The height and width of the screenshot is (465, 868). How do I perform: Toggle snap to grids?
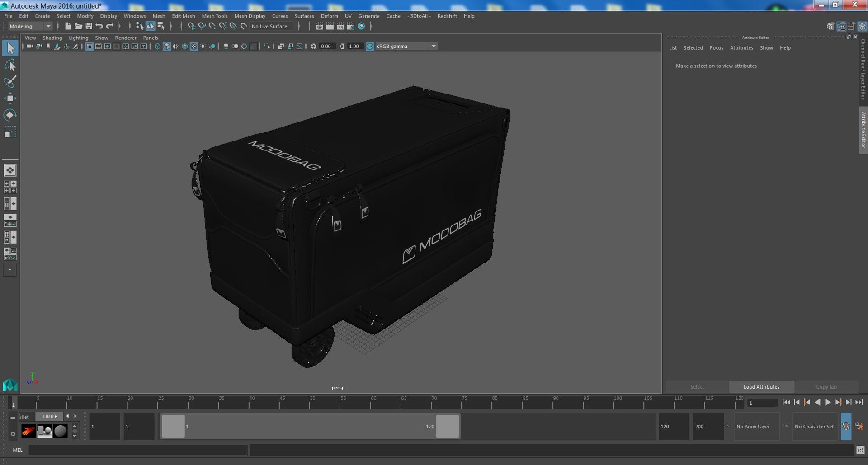pos(192,26)
